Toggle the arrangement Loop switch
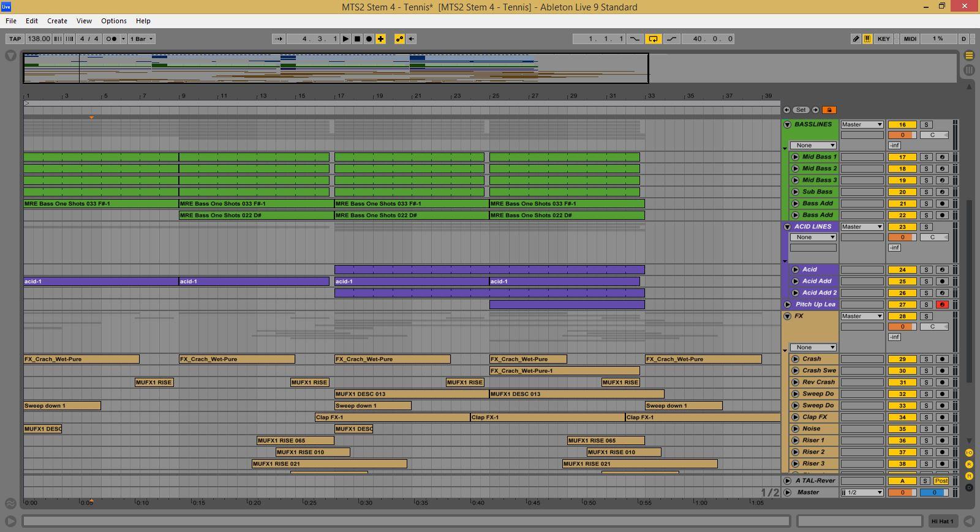The image size is (980, 532). [x=653, y=39]
